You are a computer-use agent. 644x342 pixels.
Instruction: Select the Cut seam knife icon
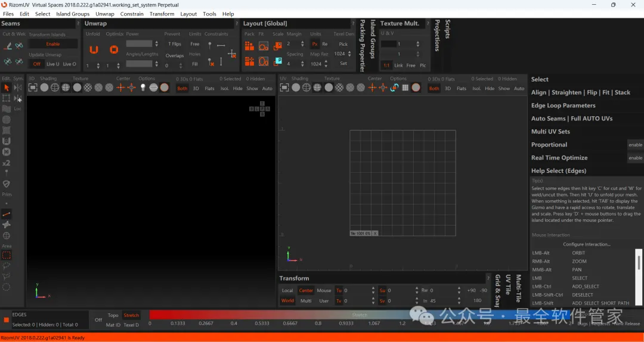[x=7, y=45]
